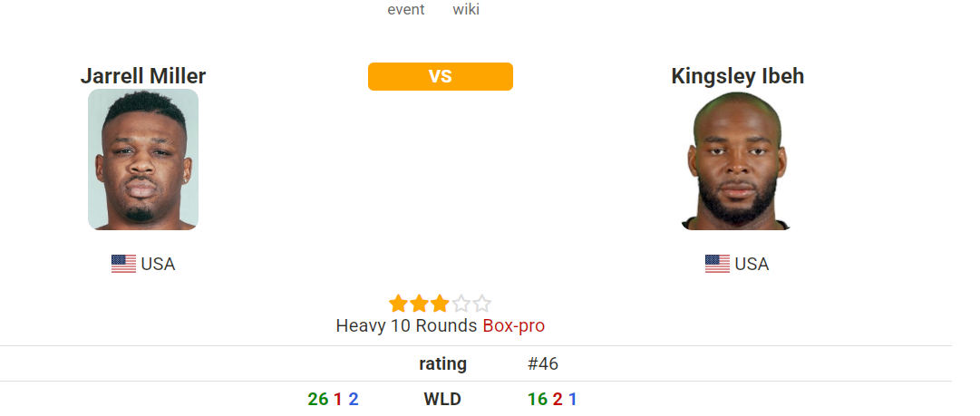Viewport: 980px width, 416px height.
Task: Click the USA flag under Jarrell Miller
Action: click(x=123, y=264)
